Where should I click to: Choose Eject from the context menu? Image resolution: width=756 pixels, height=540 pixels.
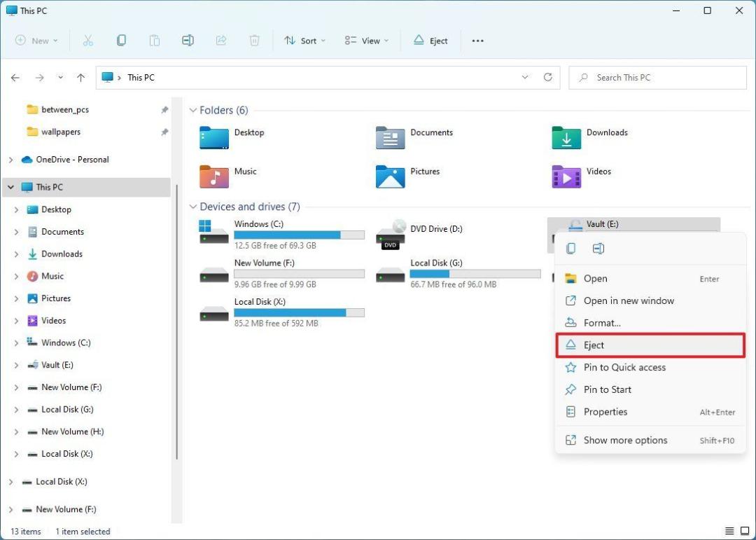(x=650, y=345)
